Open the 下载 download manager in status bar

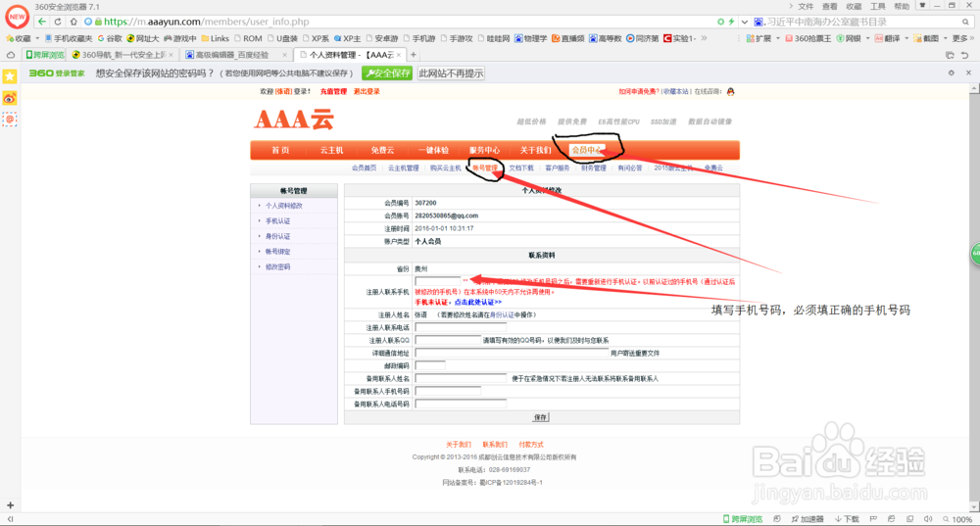click(x=847, y=519)
